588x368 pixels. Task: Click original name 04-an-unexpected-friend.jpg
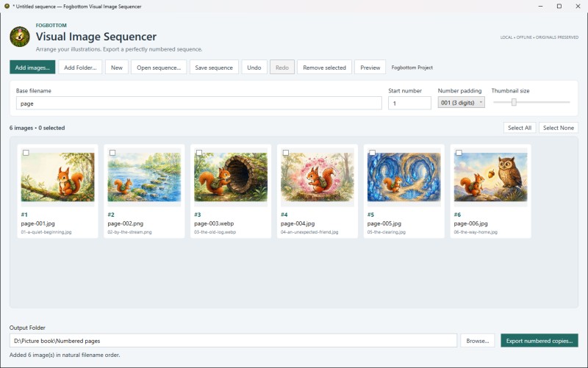(x=309, y=232)
